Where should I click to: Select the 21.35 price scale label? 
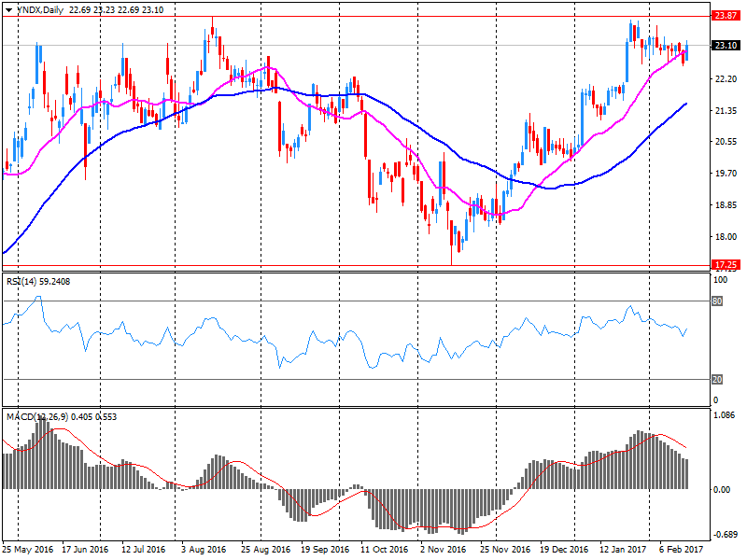[x=726, y=110]
